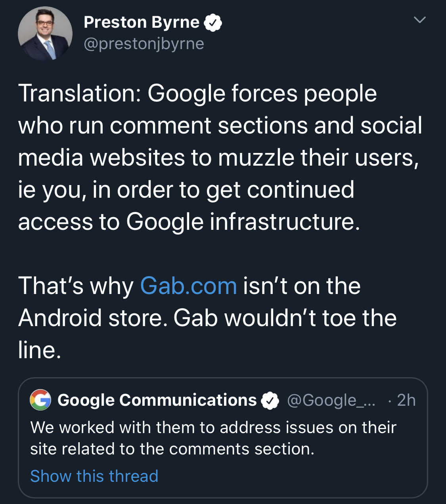Open the Gab.com link

point(188,286)
